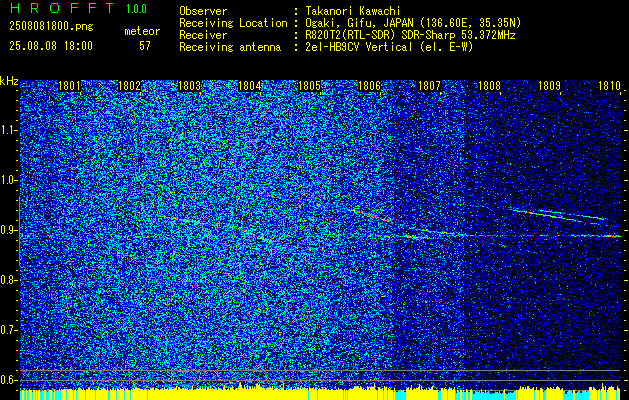Select the filename 2508081800.png
The width and height of the screenshot is (629, 400).
pyautogui.click(x=51, y=27)
